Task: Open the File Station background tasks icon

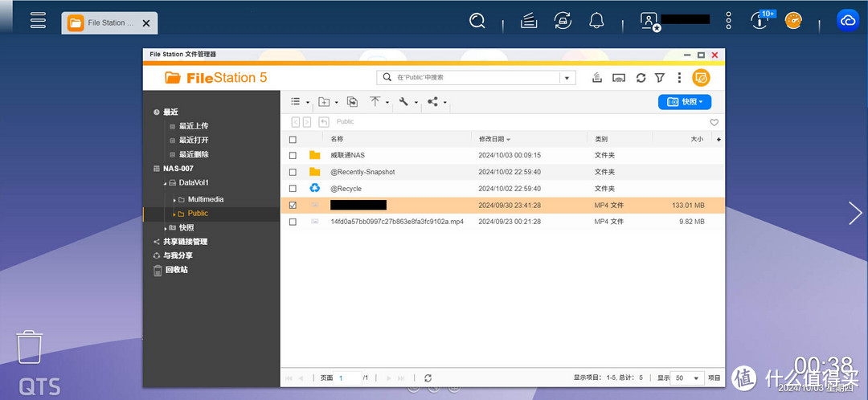Action: (x=596, y=78)
